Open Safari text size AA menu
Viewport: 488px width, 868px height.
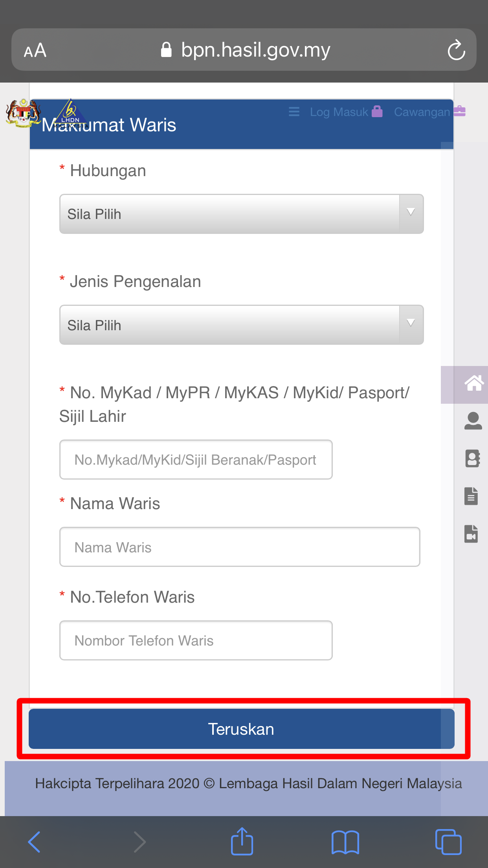35,50
